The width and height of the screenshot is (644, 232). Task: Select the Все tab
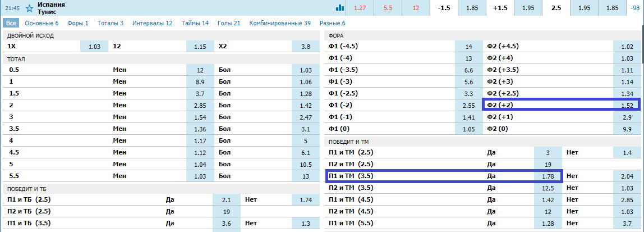point(11,23)
